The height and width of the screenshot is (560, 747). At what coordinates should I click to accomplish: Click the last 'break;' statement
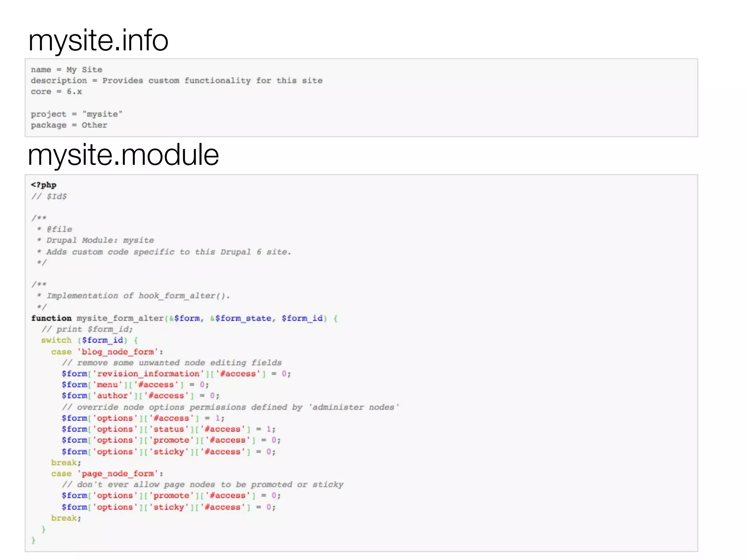point(66,518)
